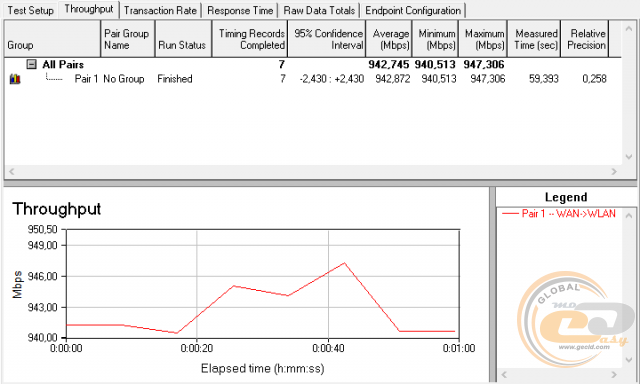This screenshot has width=640, height=384.
Task: Click the table's scroll down arrow
Action: point(629,157)
